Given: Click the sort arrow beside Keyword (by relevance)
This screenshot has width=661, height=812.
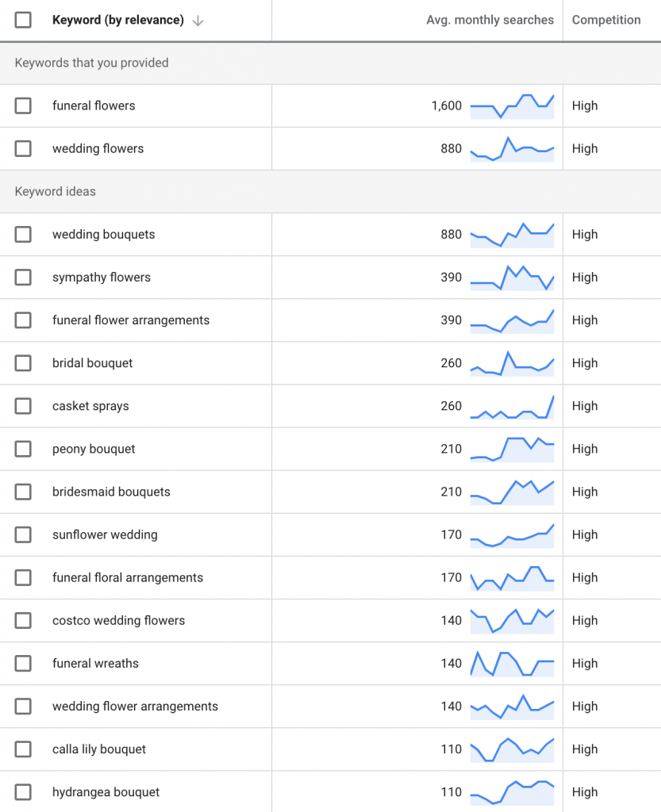Looking at the screenshot, I should 198,21.
